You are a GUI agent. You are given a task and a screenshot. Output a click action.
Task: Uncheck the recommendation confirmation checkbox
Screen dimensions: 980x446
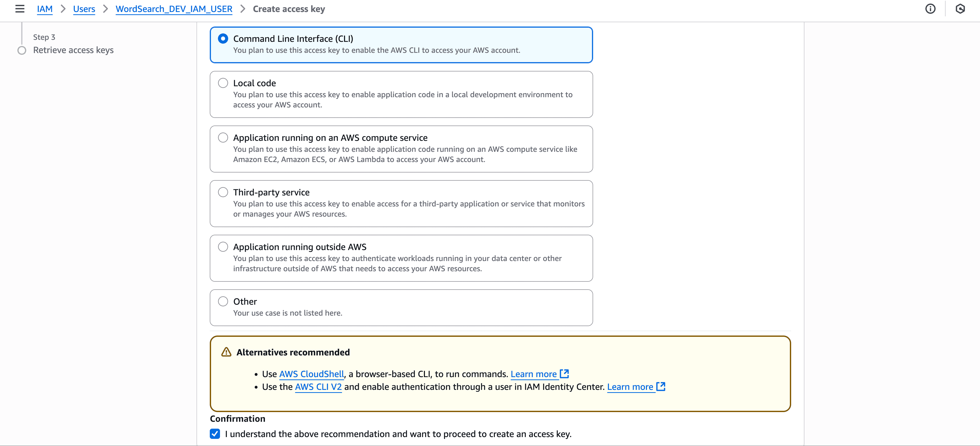point(215,433)
